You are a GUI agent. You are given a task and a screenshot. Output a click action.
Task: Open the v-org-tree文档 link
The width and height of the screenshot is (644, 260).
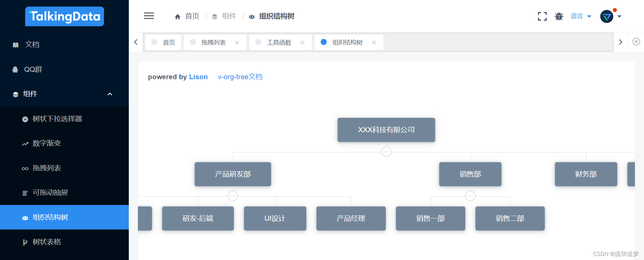coord(240,77)
